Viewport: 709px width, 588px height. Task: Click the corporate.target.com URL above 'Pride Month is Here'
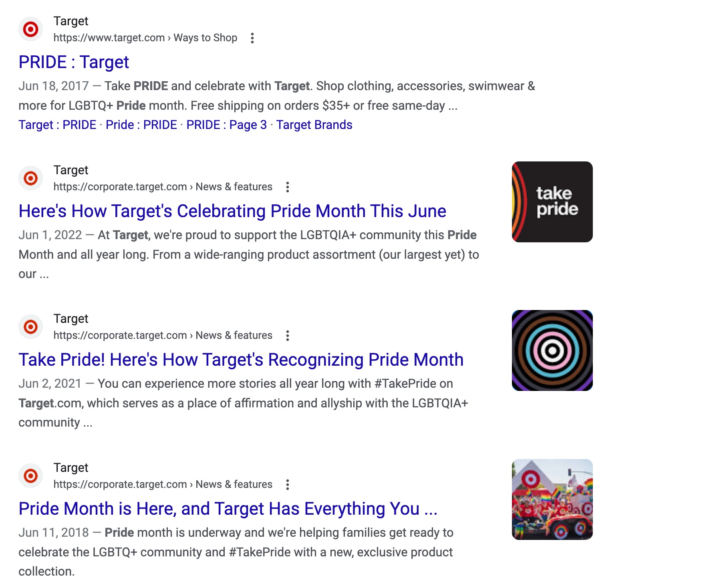[x=163, y=485]
